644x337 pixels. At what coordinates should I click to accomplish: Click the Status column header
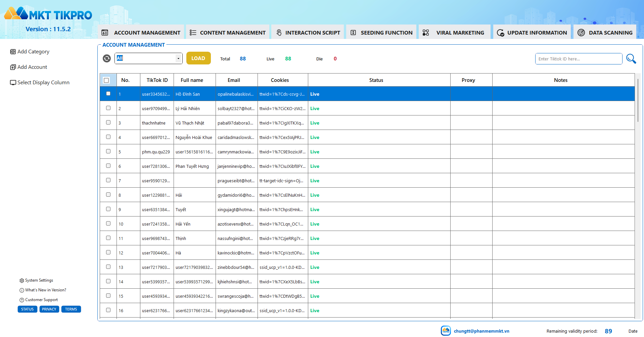point(379,80)
